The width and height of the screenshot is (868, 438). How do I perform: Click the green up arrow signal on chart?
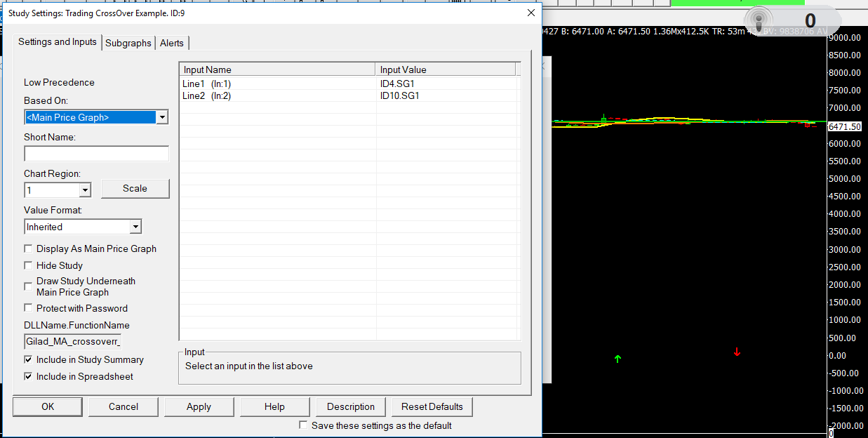[617, 359]
